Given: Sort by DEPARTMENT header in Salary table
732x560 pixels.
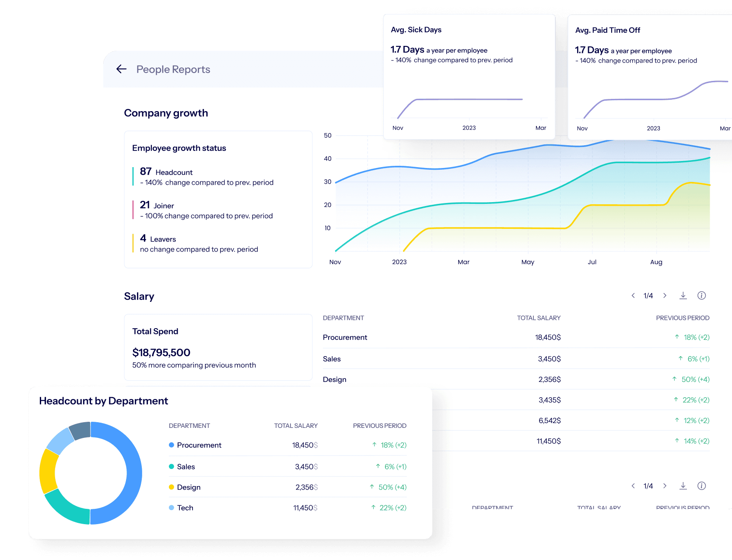Looking at the screenshot, I should (x=343, y=318).
